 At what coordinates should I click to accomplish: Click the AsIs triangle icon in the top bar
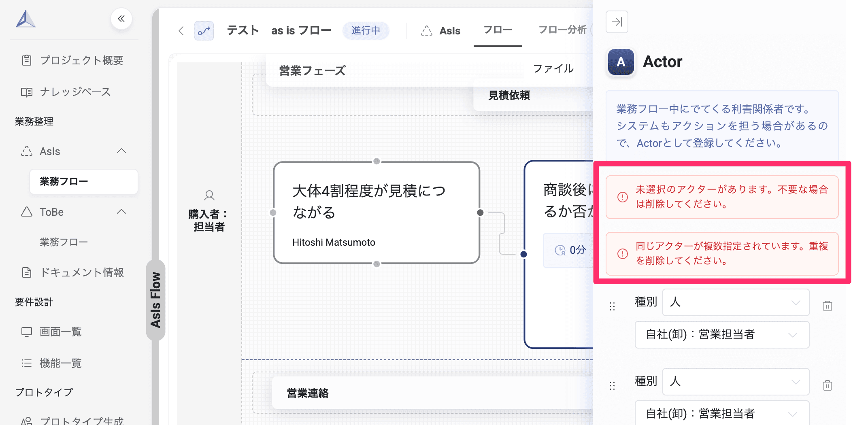[427, 30]
